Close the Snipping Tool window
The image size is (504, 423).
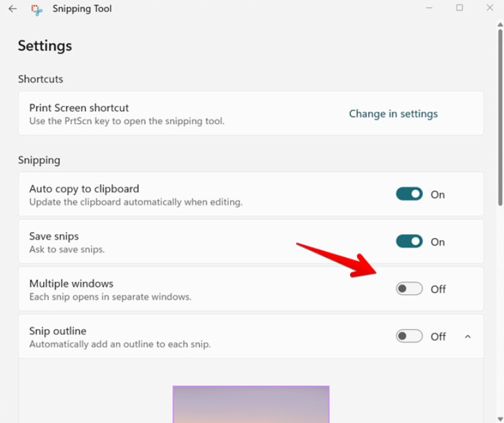[490, 7]
